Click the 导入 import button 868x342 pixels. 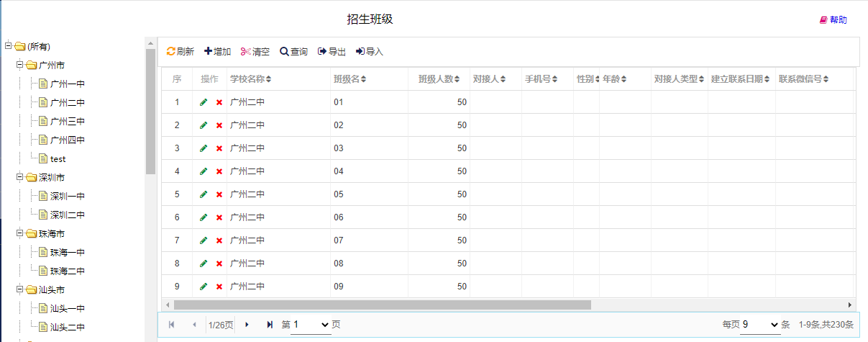pos(370,52)
